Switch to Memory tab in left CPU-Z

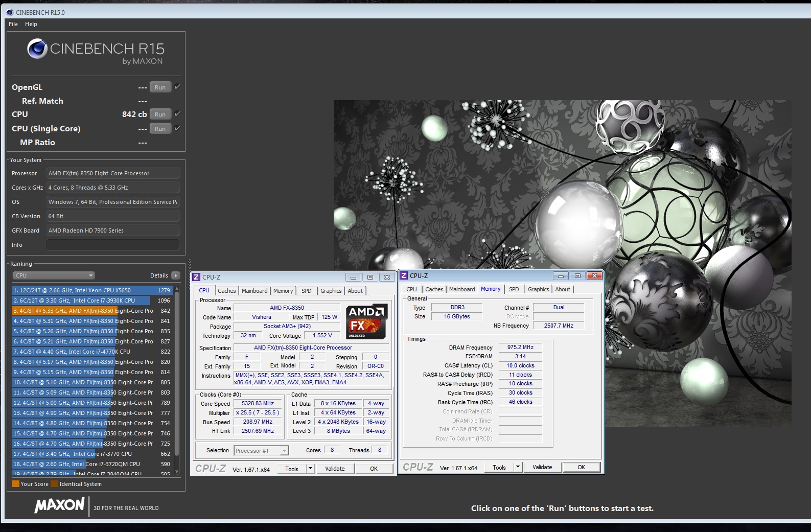click(x=283, y=291)
